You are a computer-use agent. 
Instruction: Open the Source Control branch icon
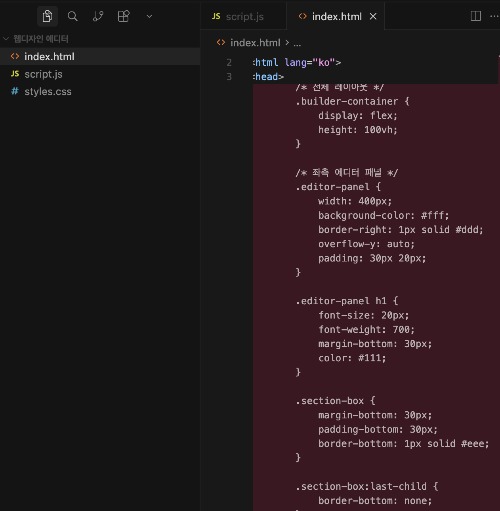tap(98, 16)
